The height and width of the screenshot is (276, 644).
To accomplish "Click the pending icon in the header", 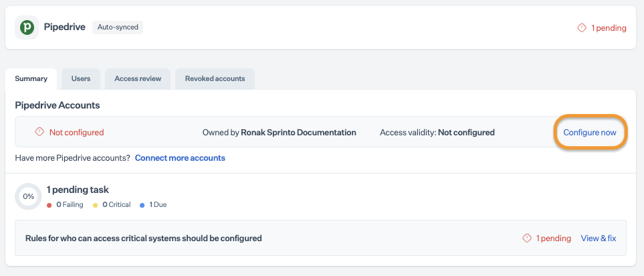I will click(582, 28).
